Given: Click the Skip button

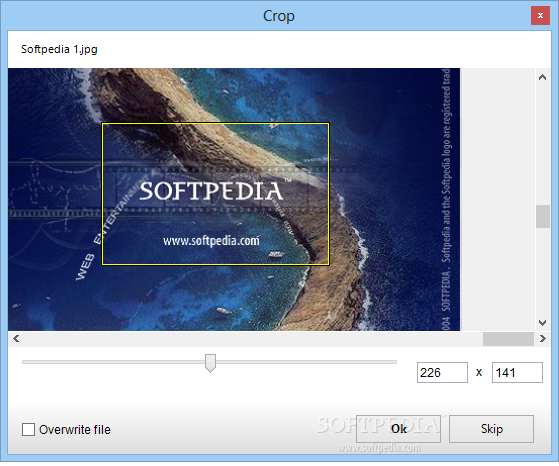Looking at the screenshot, I should click(491, 429).
